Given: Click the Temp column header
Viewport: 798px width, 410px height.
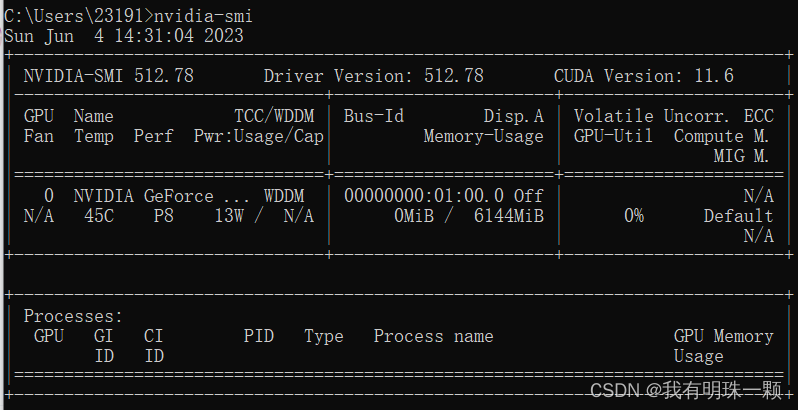Looking at the screenshot, I should pos(94,136).
